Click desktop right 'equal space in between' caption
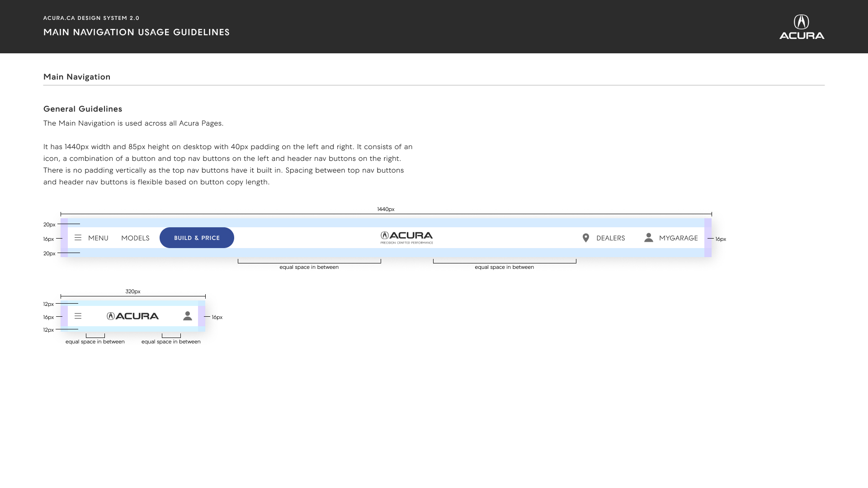The height and width of the screenshot is (488, 868). coord(505,267)
